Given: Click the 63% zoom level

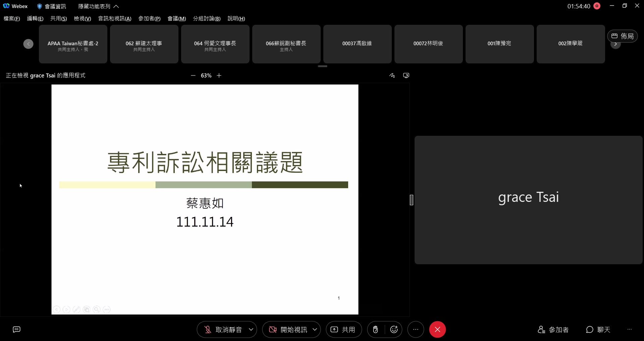Looking at the screenshot, I should 206,75.
